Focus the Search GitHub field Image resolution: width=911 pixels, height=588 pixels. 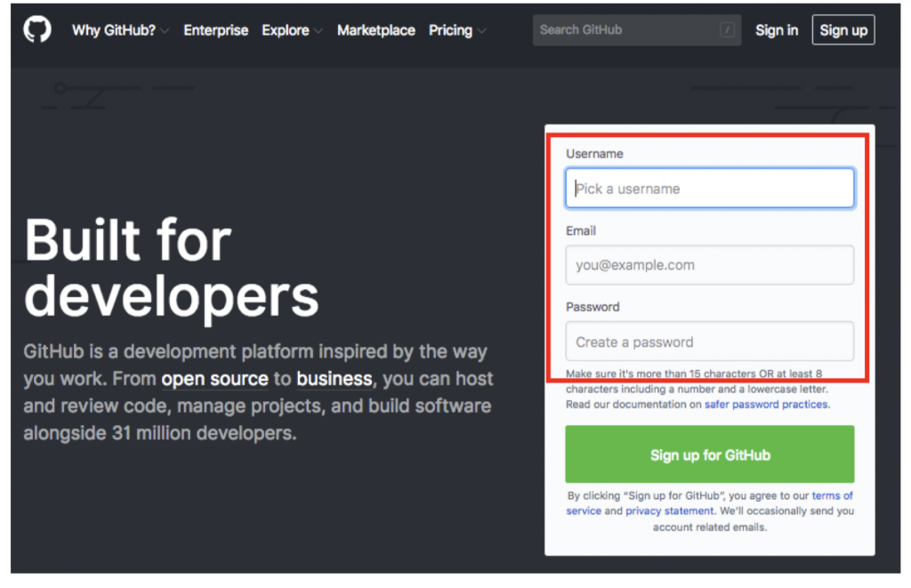coord(637,30)
